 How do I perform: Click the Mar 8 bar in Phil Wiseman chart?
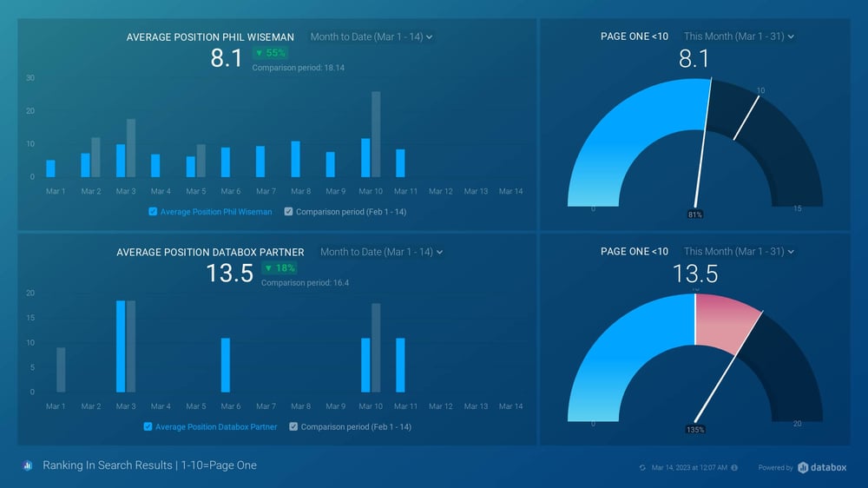pyautogui.click(x=296, y=159)
